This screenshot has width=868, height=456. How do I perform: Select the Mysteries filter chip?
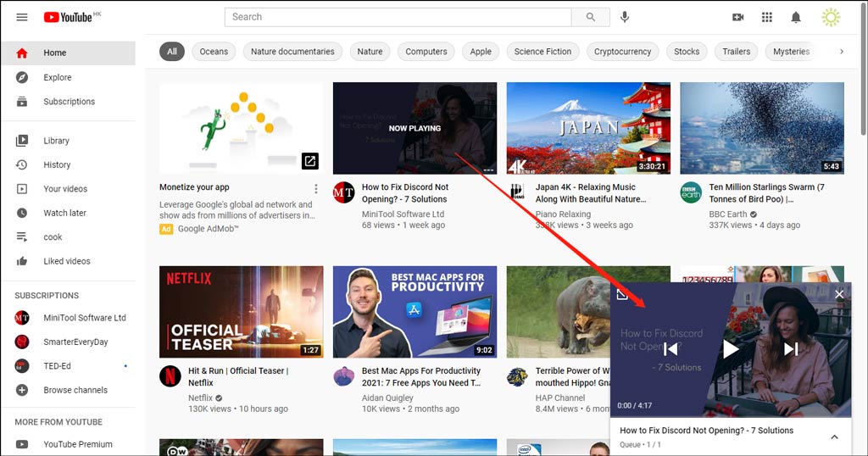[x=792, y=52]
